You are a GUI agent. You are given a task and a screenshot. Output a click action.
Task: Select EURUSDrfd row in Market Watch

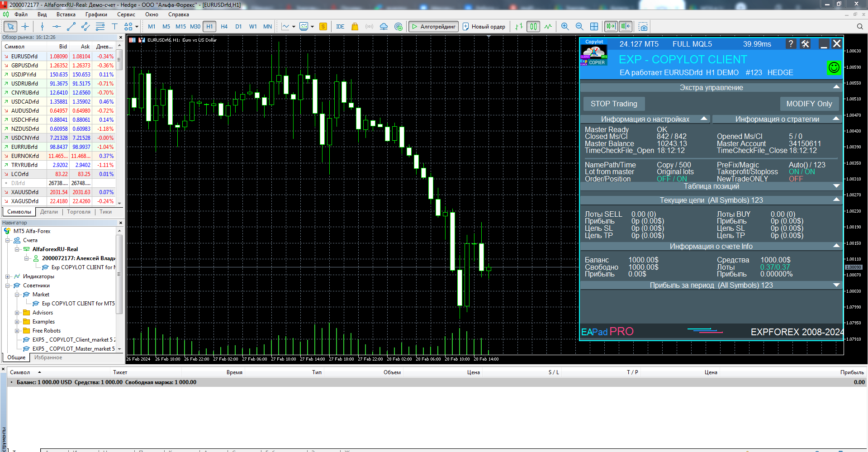(59, 57)
